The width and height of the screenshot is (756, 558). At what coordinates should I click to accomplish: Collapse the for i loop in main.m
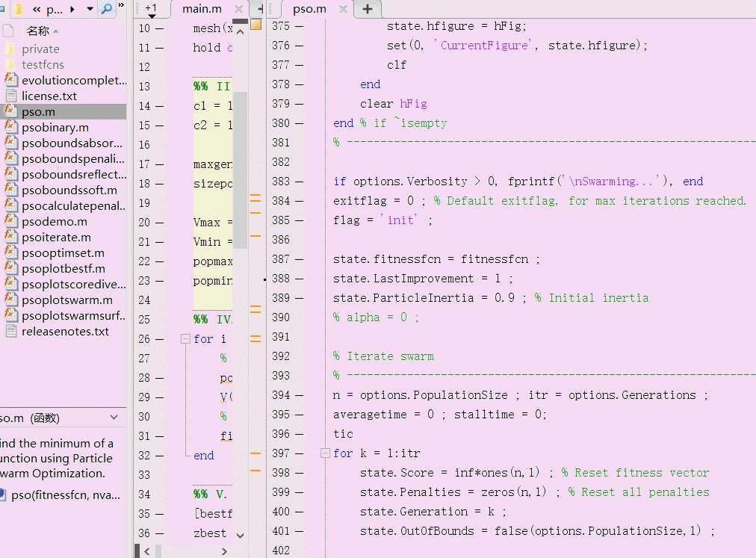coord(185,339)
